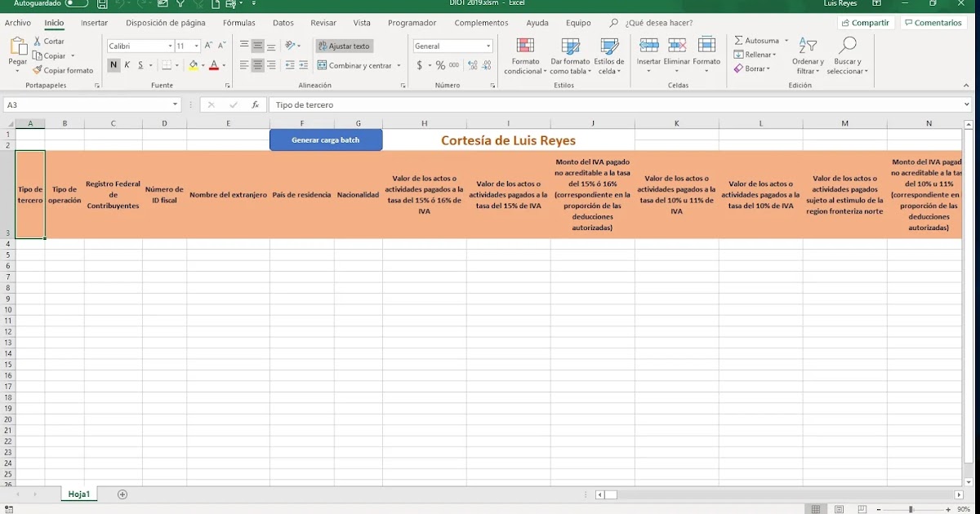Screen dimensions: 980x514
Task: Open the Programador ribbon tab
Action: click(412, 22)
